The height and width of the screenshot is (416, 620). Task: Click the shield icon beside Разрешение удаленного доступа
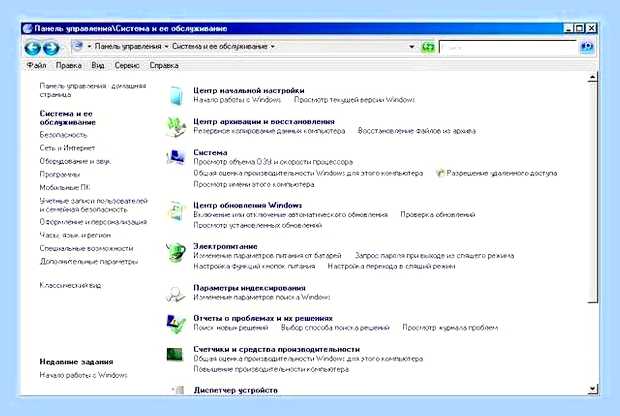coord(440,173)
